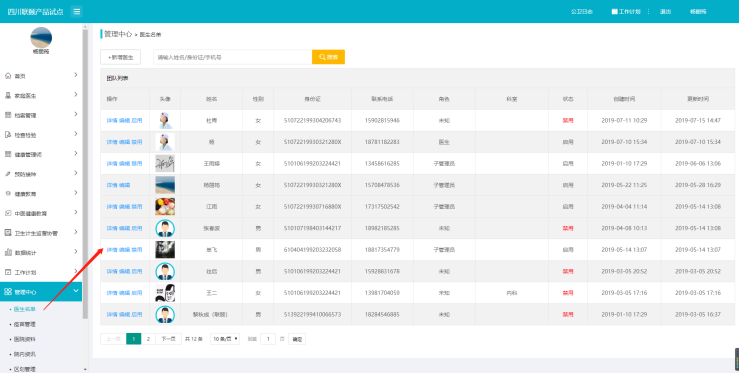
Task: Click the 数据统计 bar chart icon
Action: click(8, 253)
